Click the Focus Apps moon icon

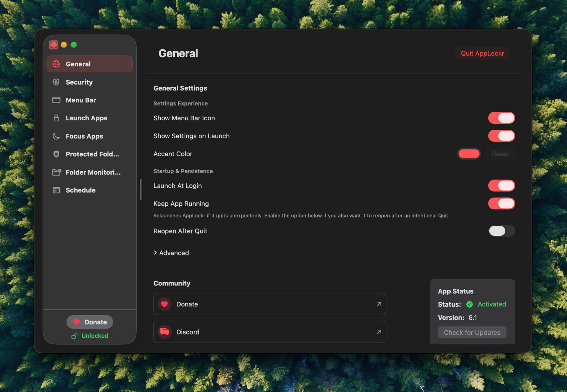click(56, 136)
